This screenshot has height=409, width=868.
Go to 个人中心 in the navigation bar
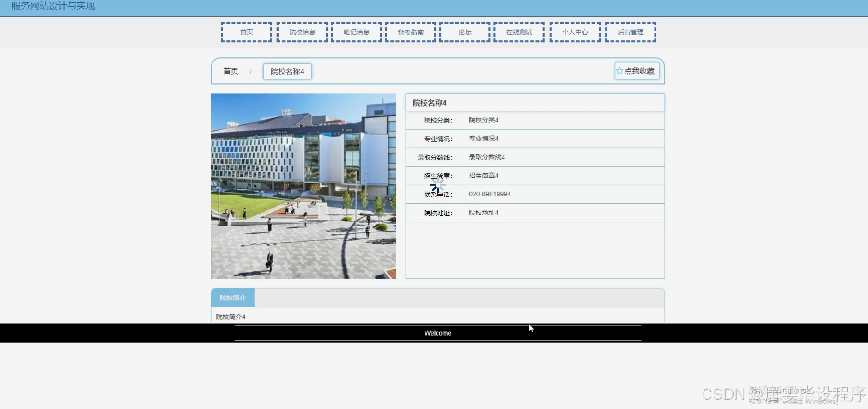pos(575,32)
